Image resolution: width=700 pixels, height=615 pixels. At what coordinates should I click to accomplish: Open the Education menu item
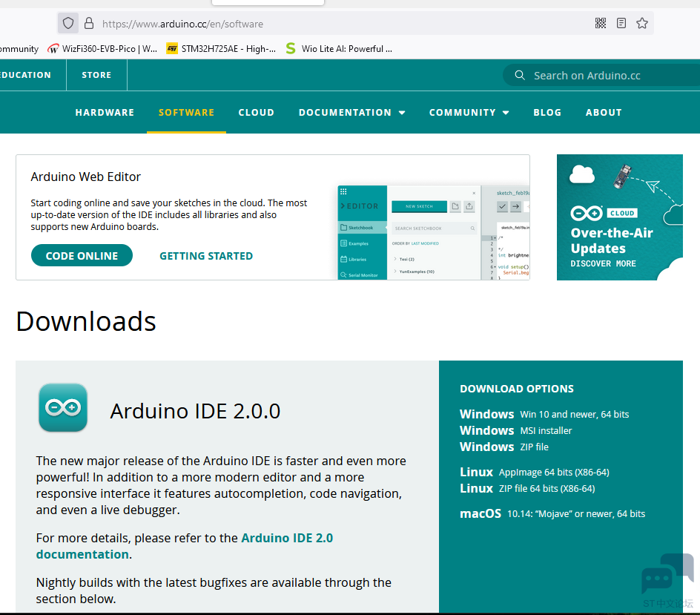pyautogui.click(x=26, y=75)
